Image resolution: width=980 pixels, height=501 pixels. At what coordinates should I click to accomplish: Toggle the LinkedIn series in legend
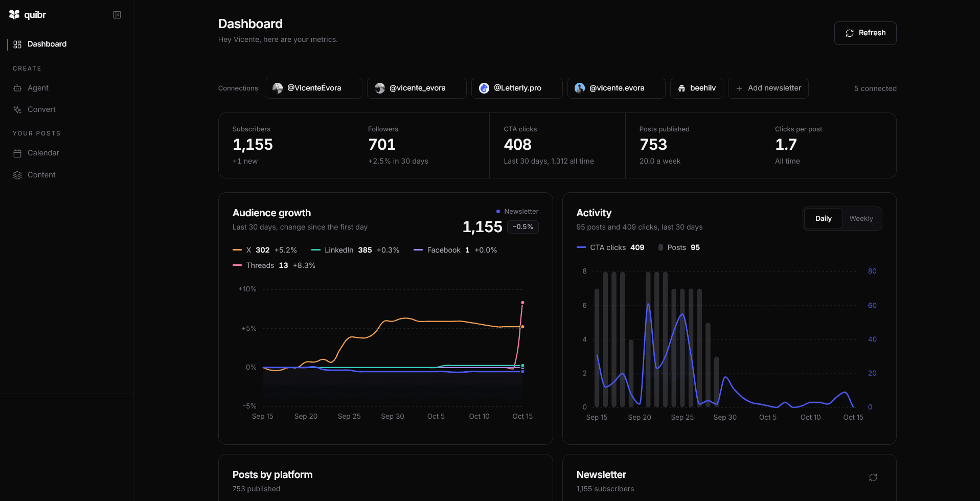(x=355, y=250)
